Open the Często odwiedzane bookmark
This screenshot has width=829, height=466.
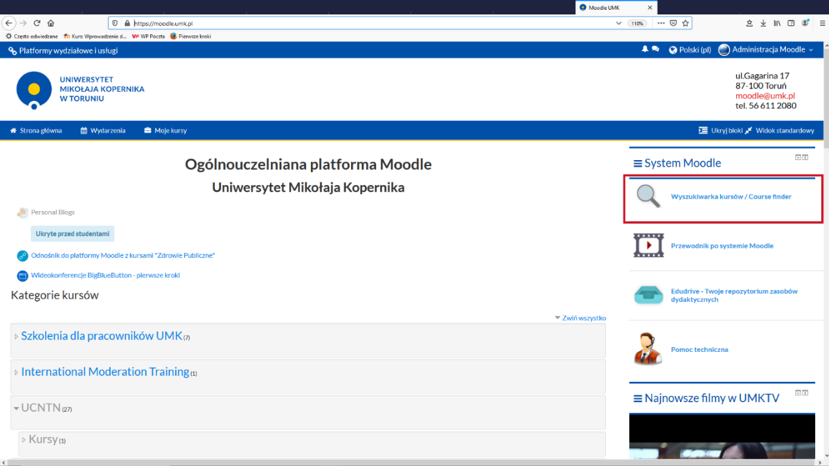pos(32,36)
